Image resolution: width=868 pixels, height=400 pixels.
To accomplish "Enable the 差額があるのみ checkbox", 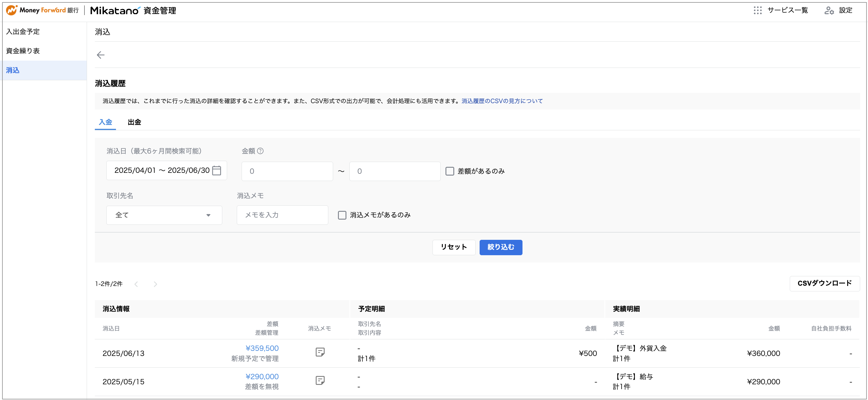I will [x=450, y=171].
